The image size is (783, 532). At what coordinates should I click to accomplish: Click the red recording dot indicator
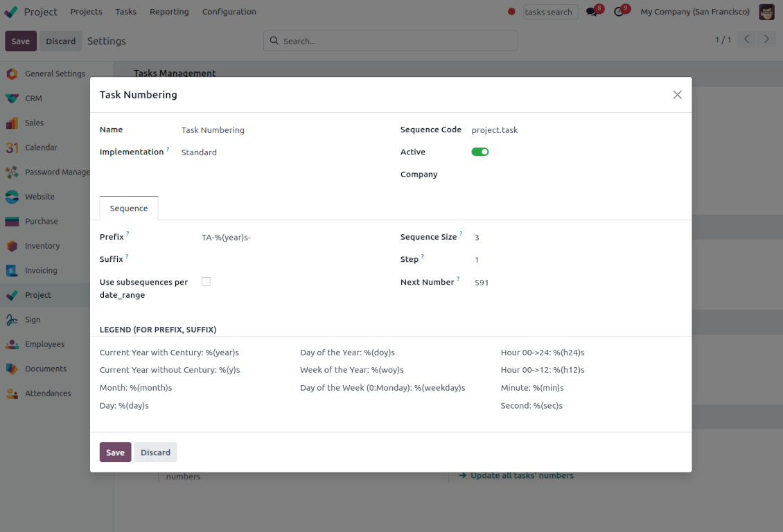511,12
